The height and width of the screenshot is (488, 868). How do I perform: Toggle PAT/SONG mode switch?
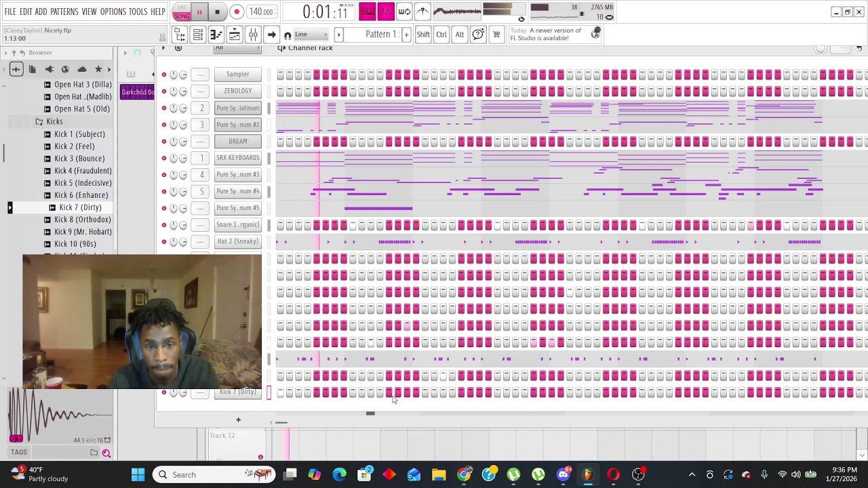182,12
